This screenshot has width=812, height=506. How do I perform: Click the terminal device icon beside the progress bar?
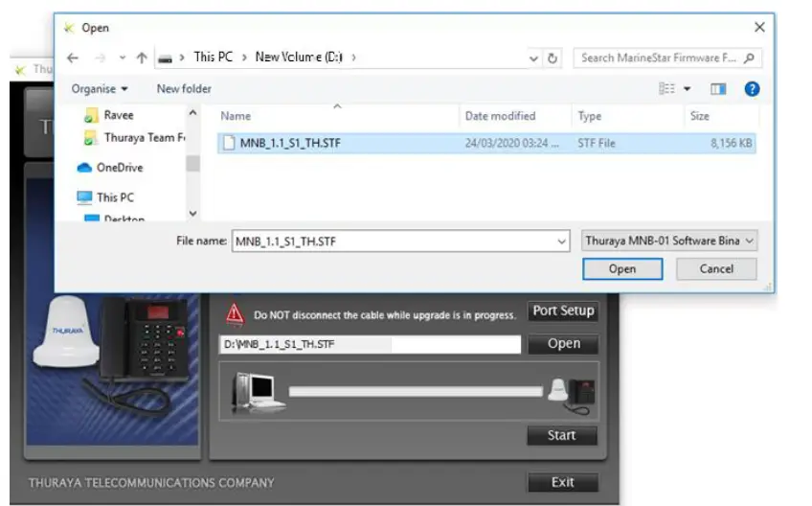coord(572,396)
